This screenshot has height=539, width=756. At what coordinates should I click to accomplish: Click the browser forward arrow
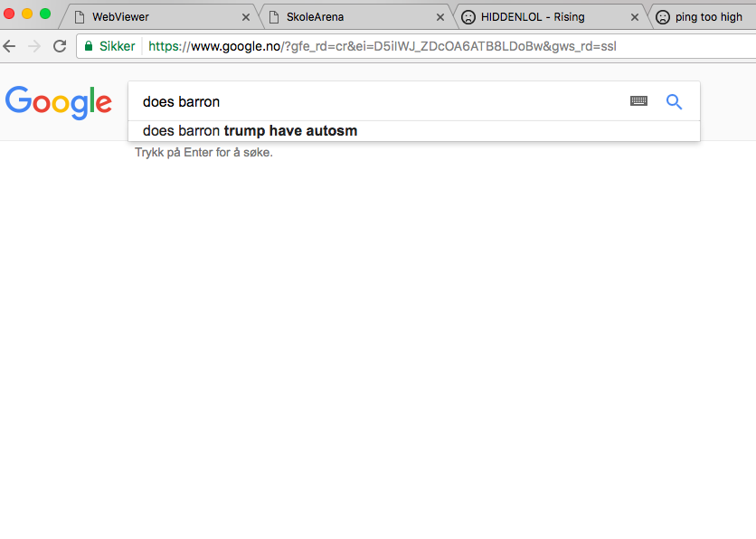34,46
